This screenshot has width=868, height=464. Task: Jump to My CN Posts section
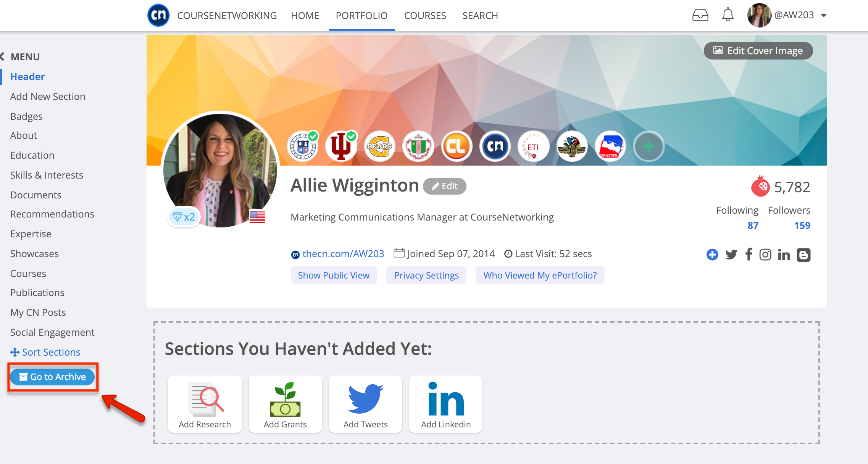(x=38, y=313)
